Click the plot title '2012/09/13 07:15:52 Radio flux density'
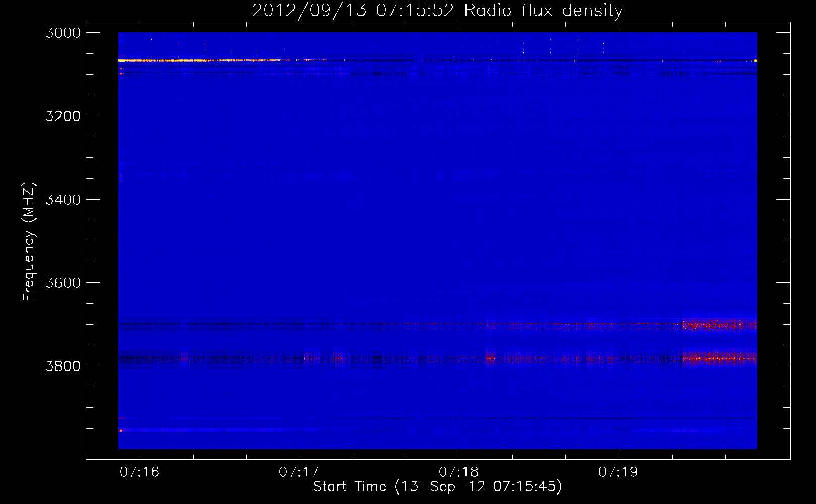Screen dimensions: 816x504 [437, 11]
